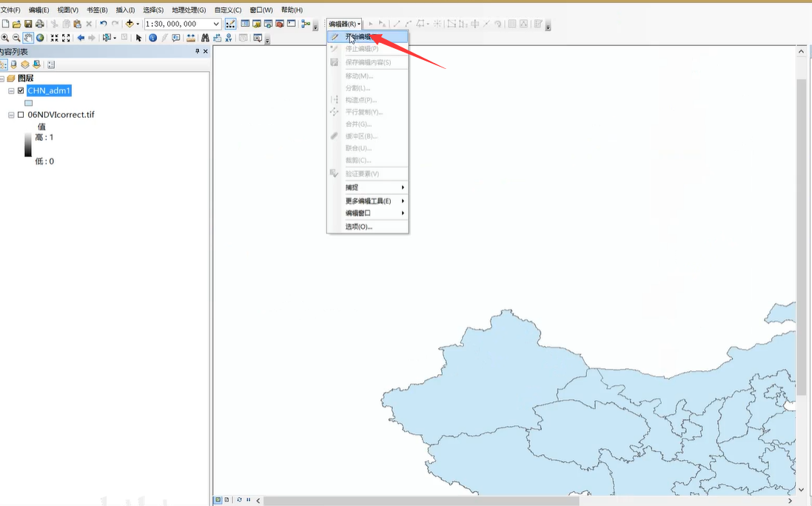Screen dimensions: 812x506
Task: Toggle List By Source view
Action: click(x=14, y=64)
